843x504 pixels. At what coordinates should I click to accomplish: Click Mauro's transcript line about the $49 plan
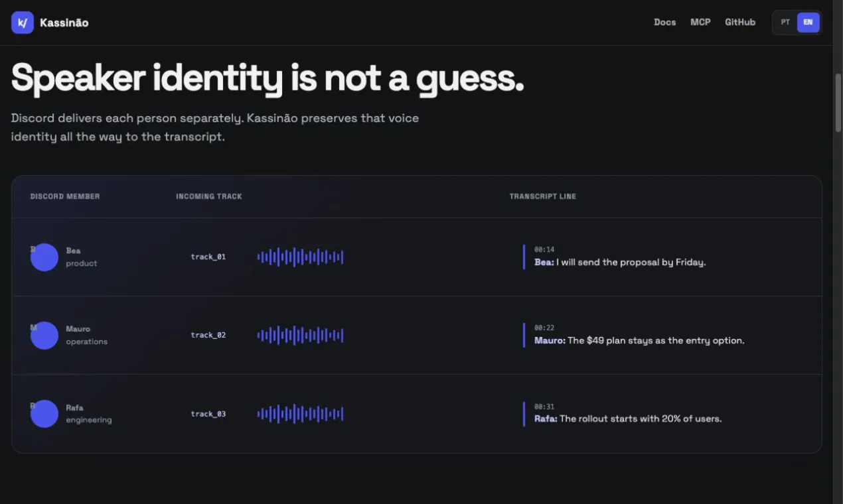639,340
